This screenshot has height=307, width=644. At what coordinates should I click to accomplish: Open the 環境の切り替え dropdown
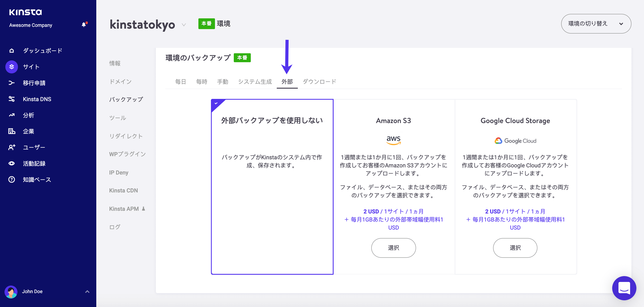coord(596,23)
